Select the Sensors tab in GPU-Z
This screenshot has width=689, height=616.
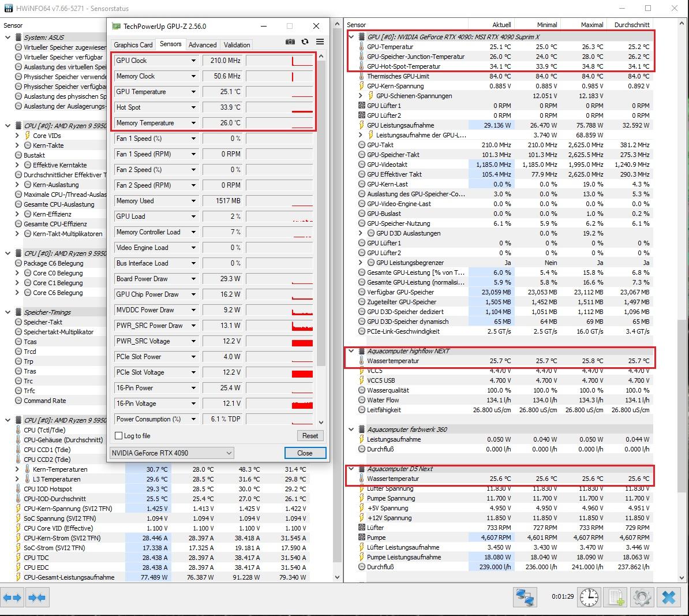[x=170, y=44]
